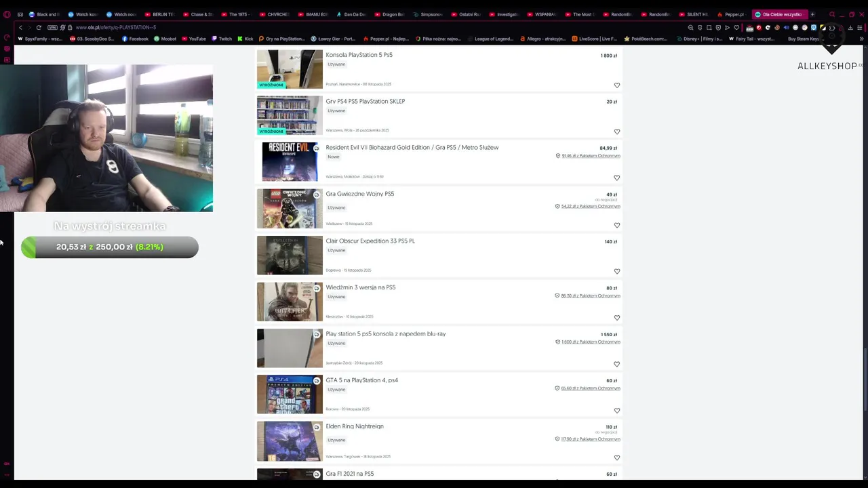Open the browser downloads icon
Screen dimensions: 868x488
pos(850,28)
